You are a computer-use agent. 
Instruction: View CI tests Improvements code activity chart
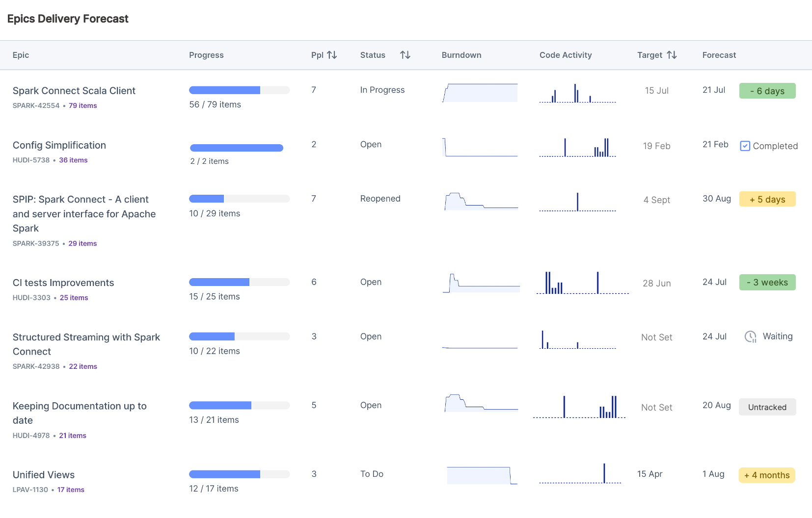(x=582, y=283)
